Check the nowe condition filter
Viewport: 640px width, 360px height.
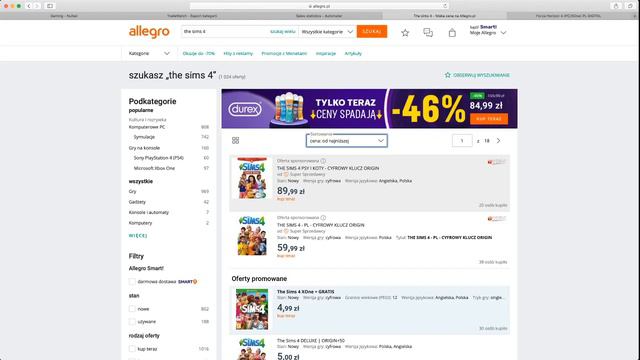[x=132, y=309]
